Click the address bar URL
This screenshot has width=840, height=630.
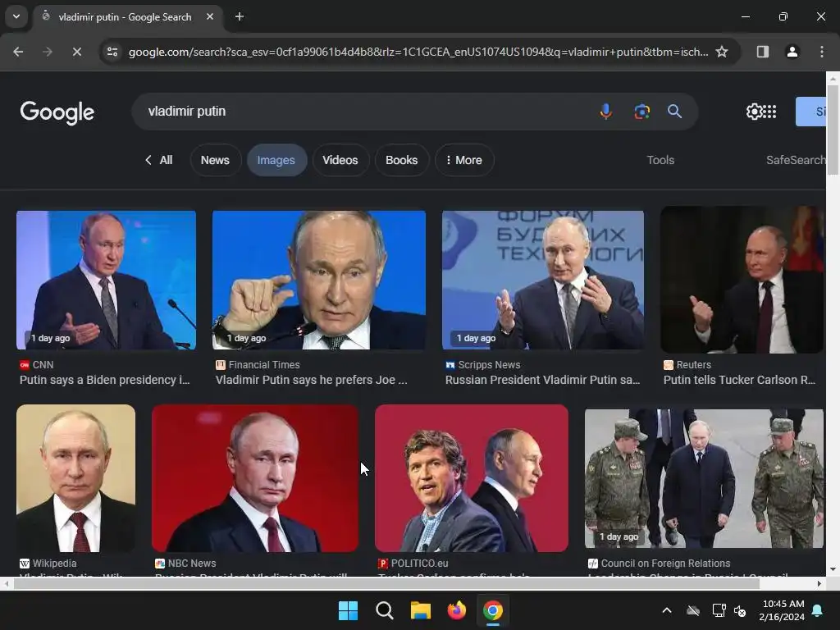point(418,52)
